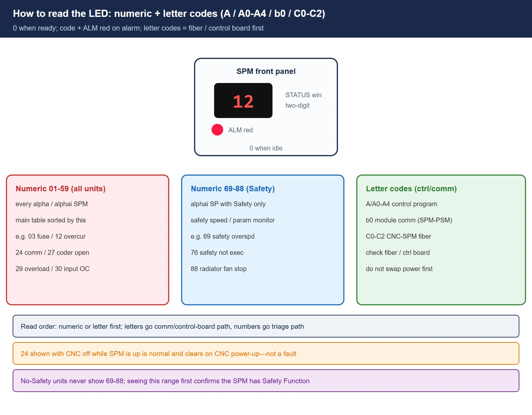Screen dimensions: 532x415
Task: Click the LED display showing 12
Action: [243, 101]
